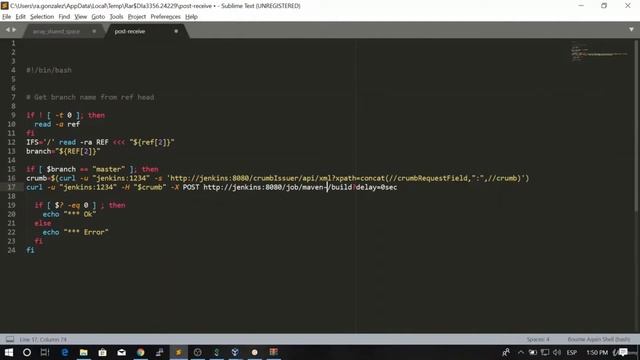
Task: Click the blue cube taskbar icon
Action: (235, 352)
